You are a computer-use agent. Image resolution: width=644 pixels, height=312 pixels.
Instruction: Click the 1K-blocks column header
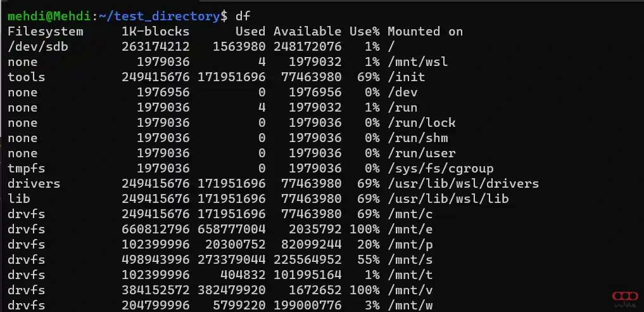155,31
